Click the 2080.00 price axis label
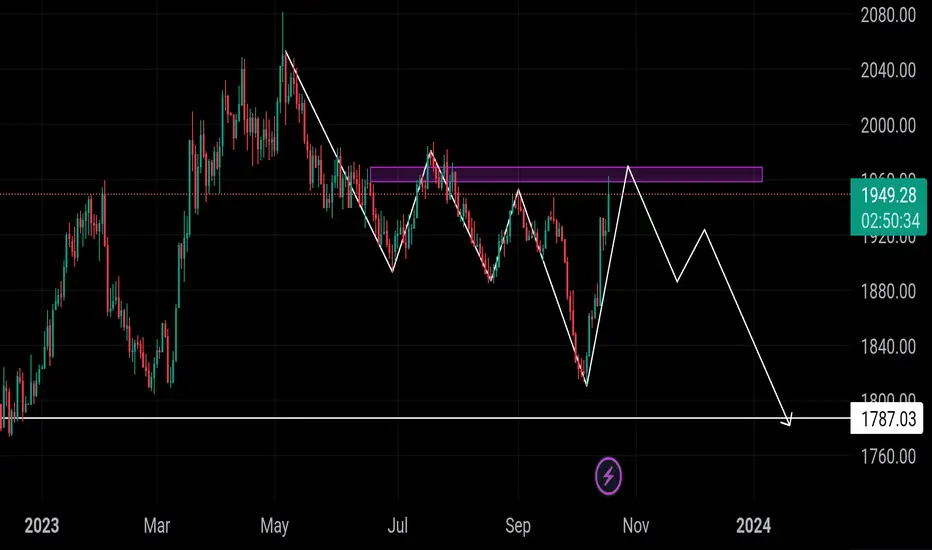Image resolution: width=932 pixels, height=550 pixels. [888, 15]
